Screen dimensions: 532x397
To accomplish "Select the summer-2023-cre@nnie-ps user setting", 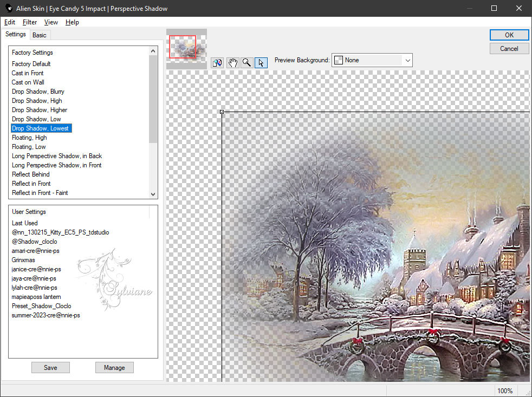I will point(46,315).
